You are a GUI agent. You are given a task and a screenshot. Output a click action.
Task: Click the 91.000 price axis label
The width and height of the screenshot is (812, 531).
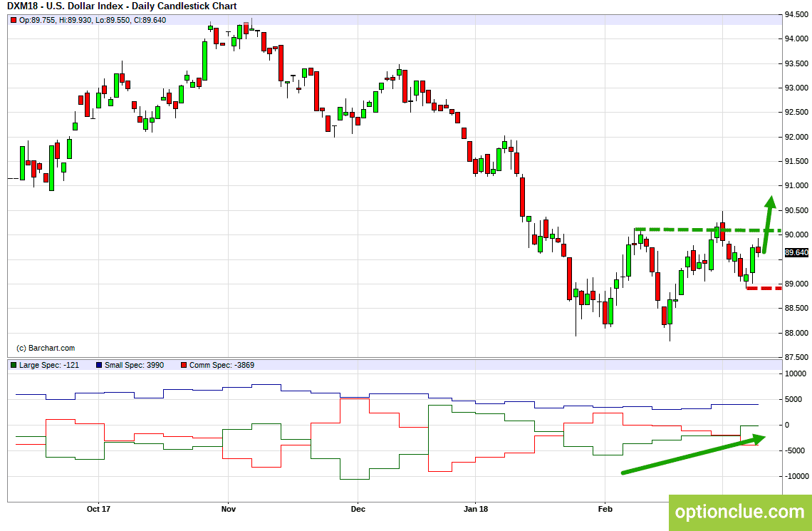click(797, 186)
